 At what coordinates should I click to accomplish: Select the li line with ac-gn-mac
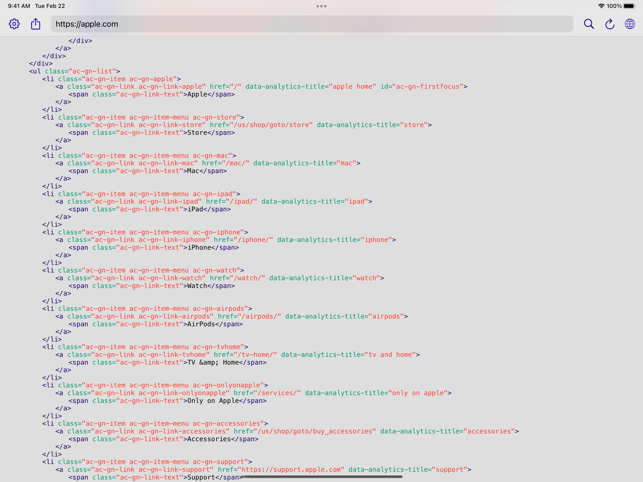click(139, 155)
